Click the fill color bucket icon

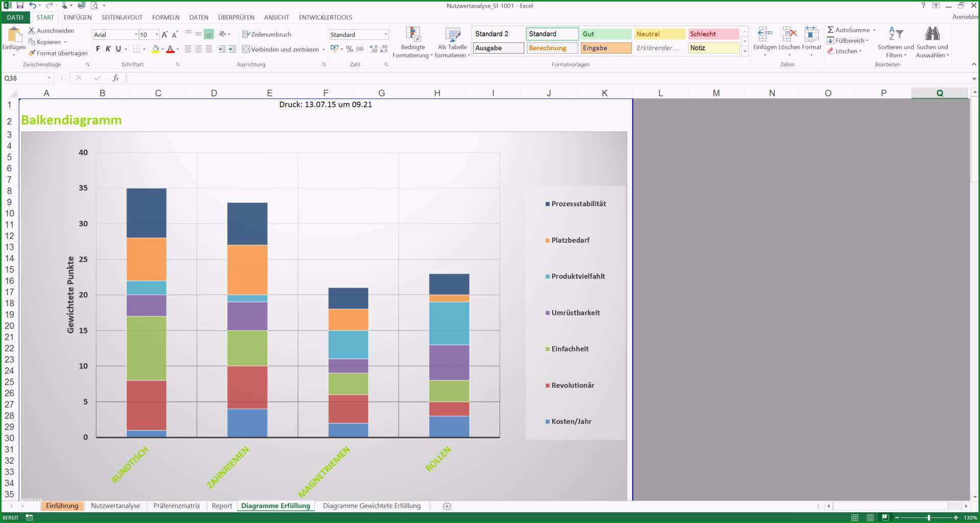(x=155, y=49)
